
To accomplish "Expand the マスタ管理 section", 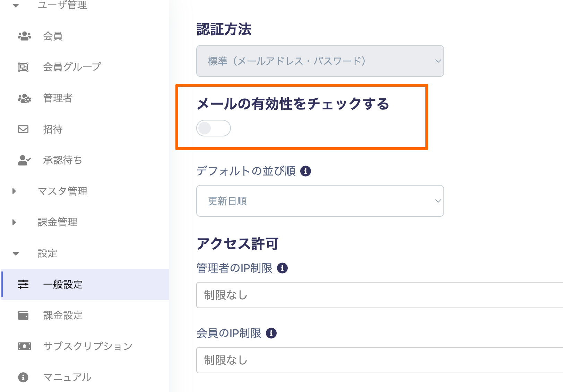I will point(14,191).
